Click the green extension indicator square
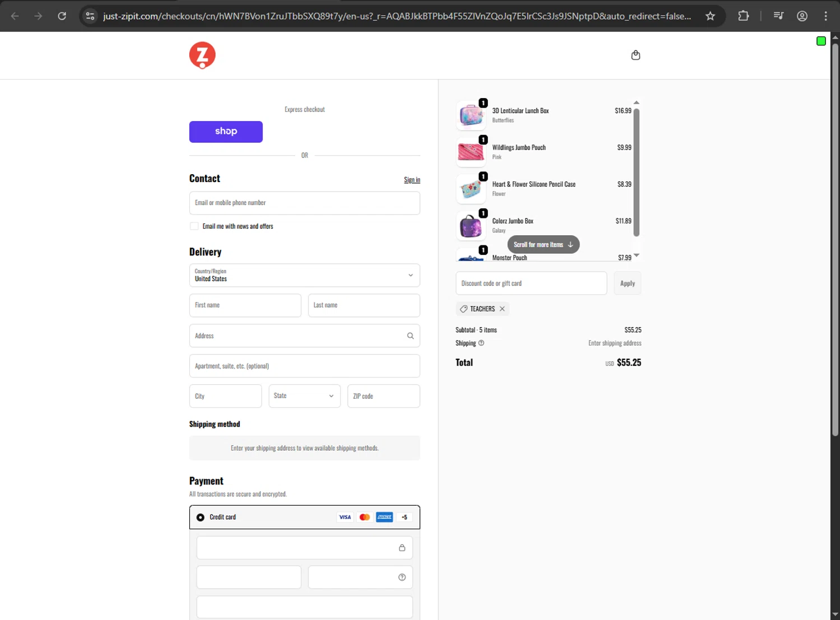The image size is (840, 620). (821, 41)
